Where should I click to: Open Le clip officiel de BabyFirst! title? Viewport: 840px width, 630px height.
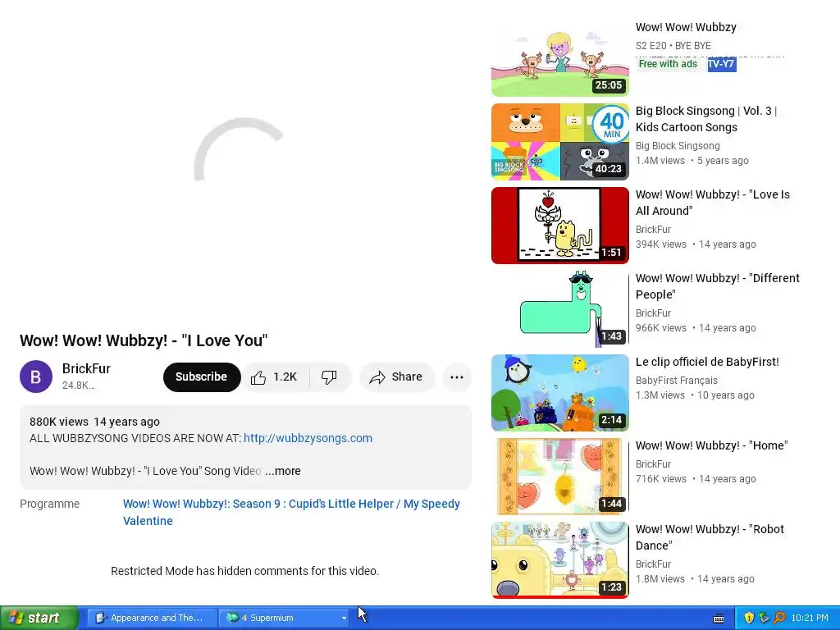[707, 362]
